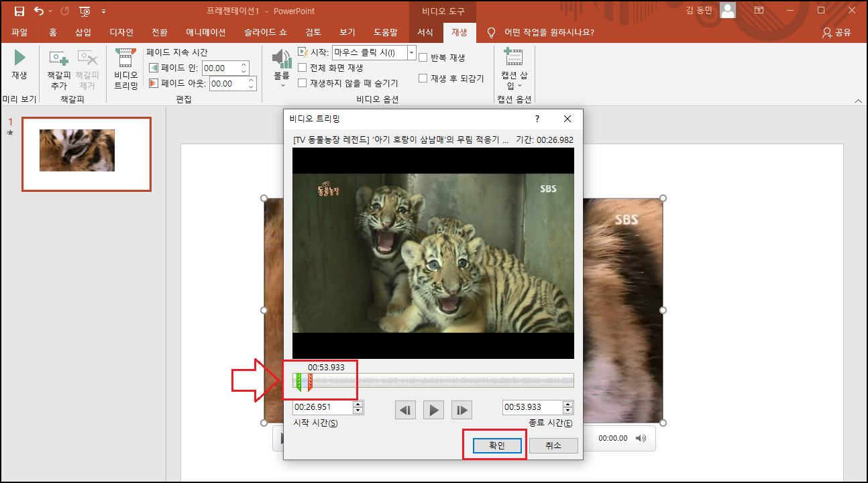The width and height of the screenshot is (868, 483).
Task: Click the lightbulb 'Tell me' icon
Action: coord(491,32)
